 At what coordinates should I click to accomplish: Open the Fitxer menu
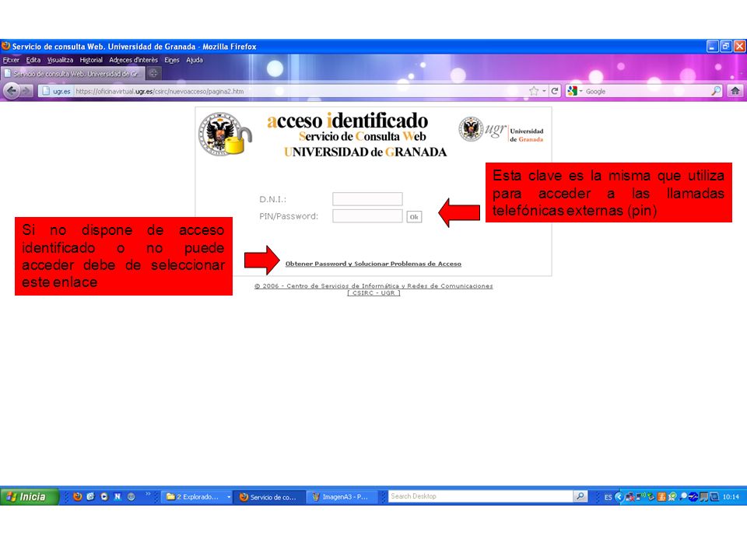click(x=11, y=60)
